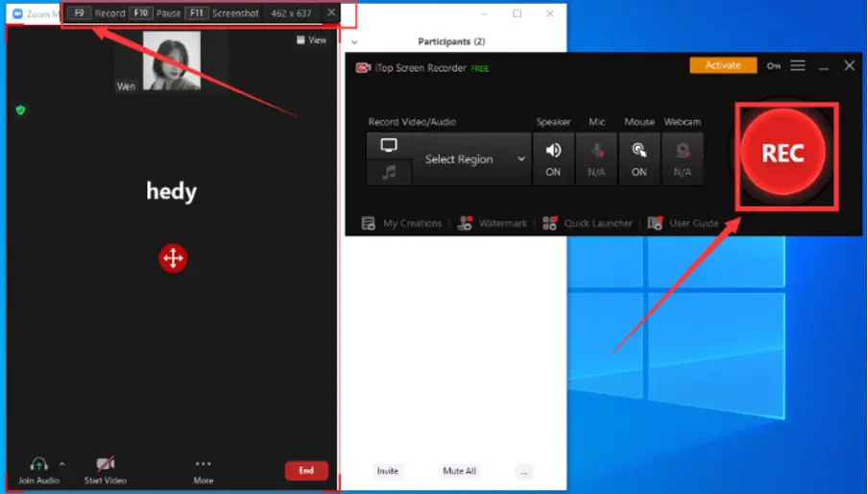Select the screen video recording mode icon
The image size is (868, 494).
click(x=389, y=146)
